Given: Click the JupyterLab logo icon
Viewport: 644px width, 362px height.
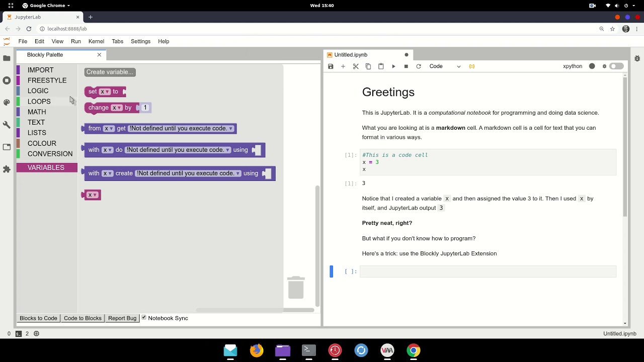Looking at the screenshot, I should (7, 41).
